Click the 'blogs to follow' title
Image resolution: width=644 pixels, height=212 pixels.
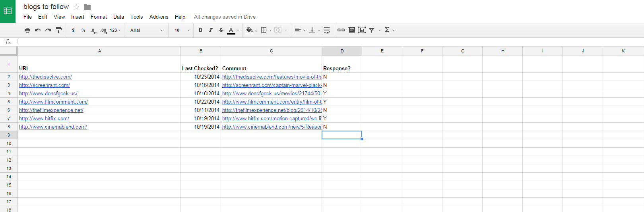click(46, 7)
